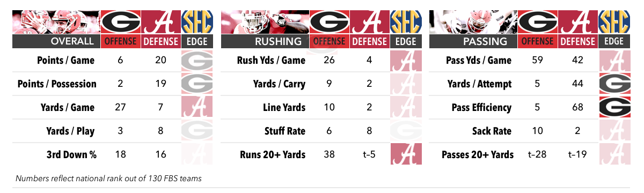The width and height of the screenshot is (644, 193).
Task: Click the Georgia edge logo for Pass Efficiency
Action: pyautogui.click(x=615, y=107)
